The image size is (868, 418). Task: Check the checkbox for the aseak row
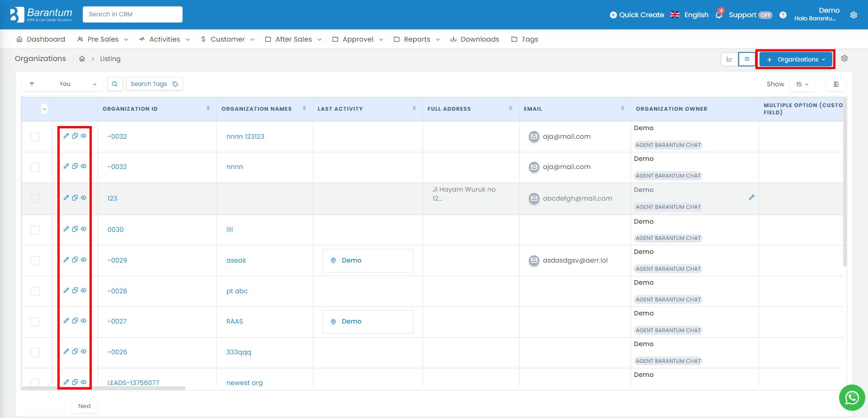[35, 261]
